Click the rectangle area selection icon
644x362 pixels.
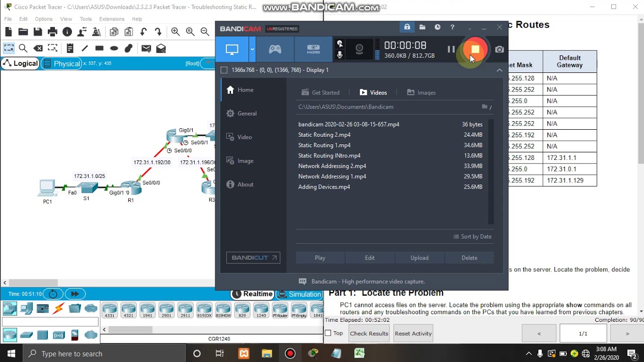(224, 70)
